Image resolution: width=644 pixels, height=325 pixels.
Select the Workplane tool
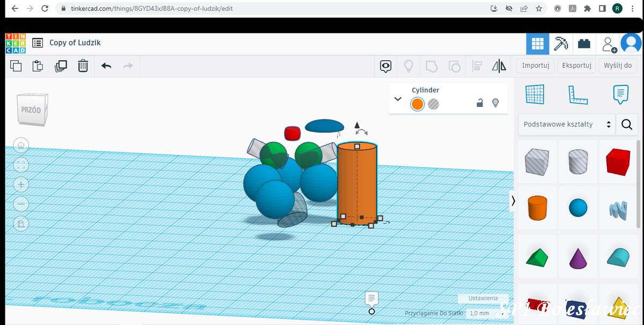pyautogui.click(x=535, y=95)
